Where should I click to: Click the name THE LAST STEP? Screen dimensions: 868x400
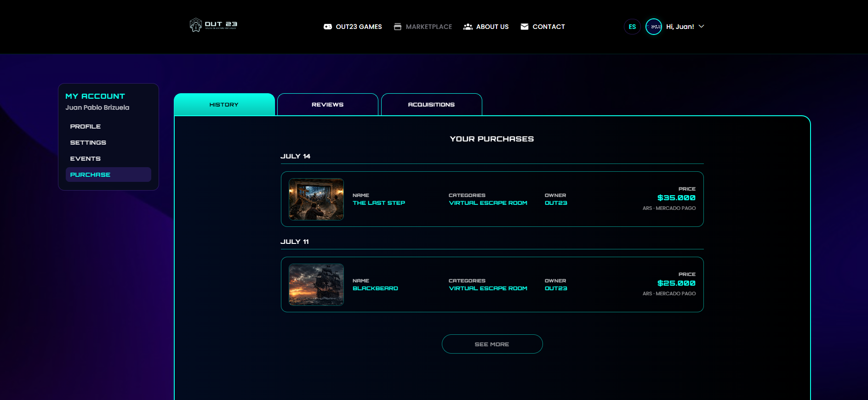(x=379, y=203)
